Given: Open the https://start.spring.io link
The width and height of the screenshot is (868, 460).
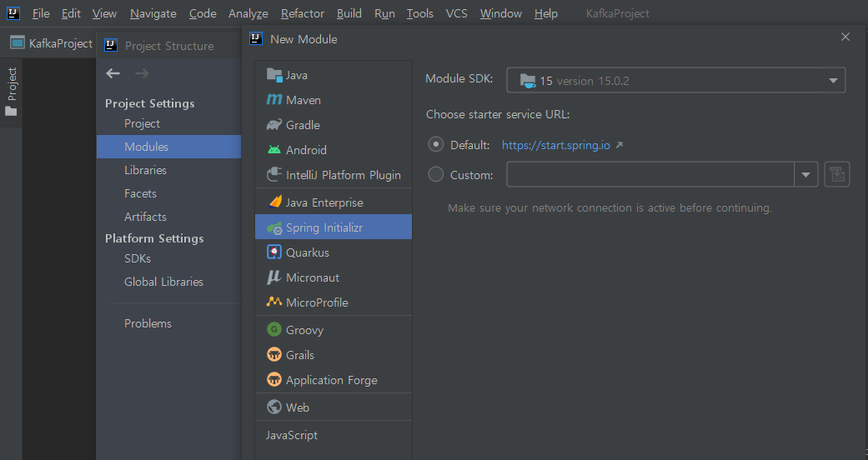Looking at the screenshot, I should (x=556, y=145).
